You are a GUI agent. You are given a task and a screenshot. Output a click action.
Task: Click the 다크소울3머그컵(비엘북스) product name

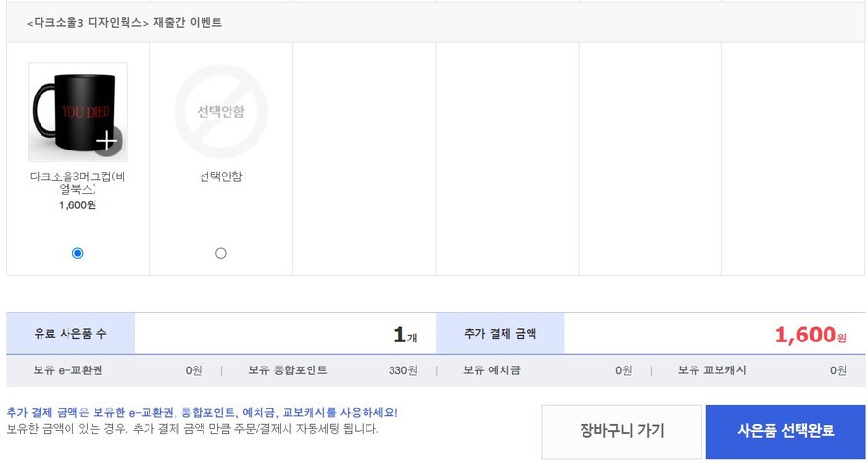coord(78,183)
